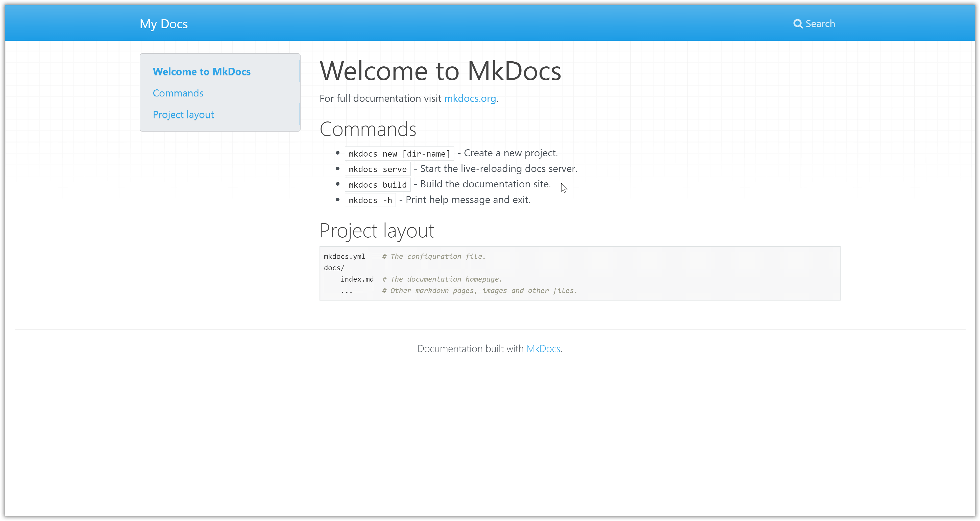This screenshot has height=521, width=980.
Task: Go to My Docs home title
Action: [164, 24]
